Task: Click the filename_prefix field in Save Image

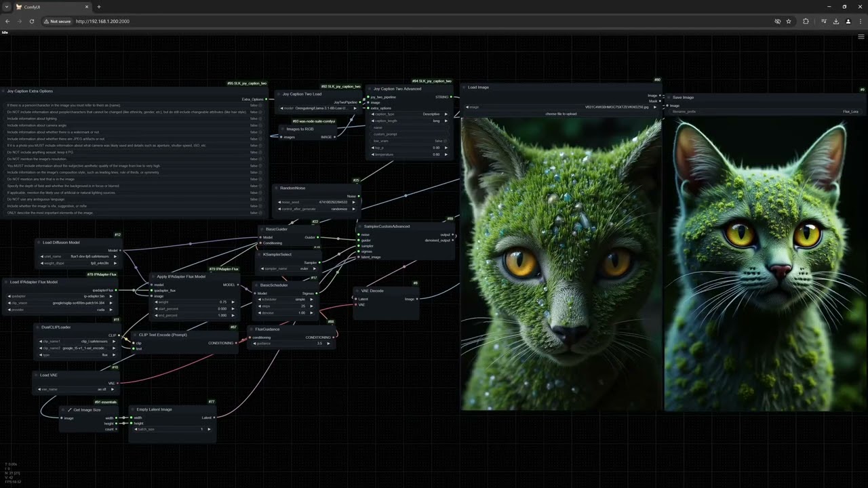Action: (766, 112)
